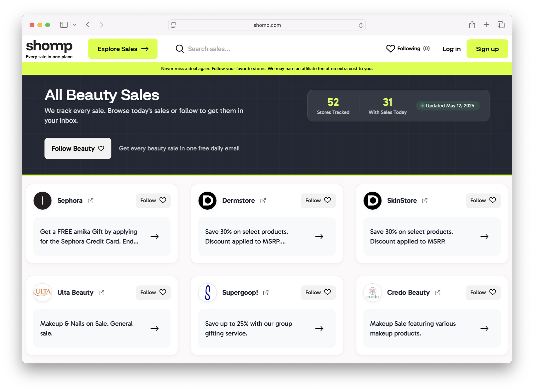
Task: Click the shomp.com address bar
Action: 267,25
